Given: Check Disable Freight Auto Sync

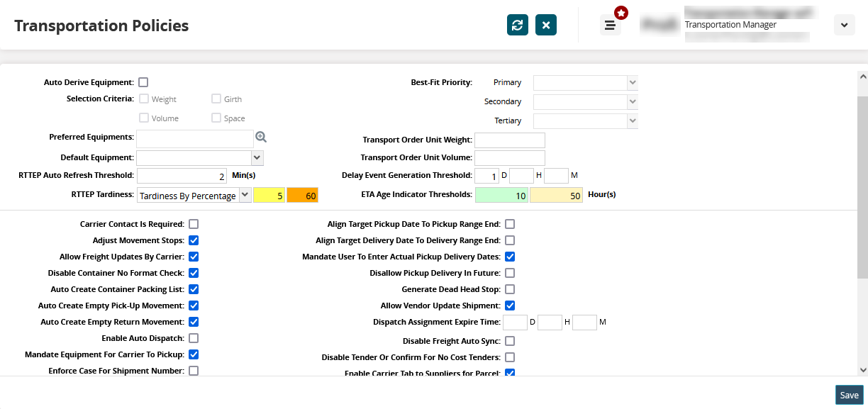Looking at the screenshot, I should 510,341.
